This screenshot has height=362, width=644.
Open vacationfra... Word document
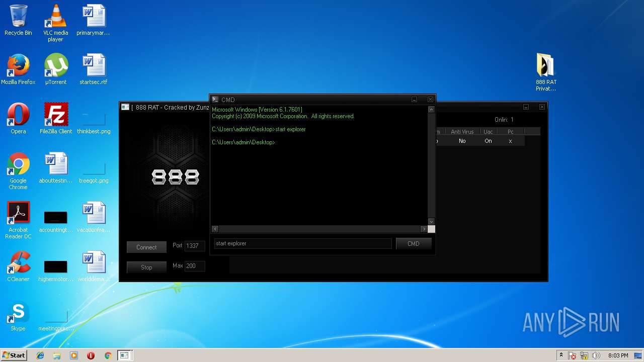pyautogui.click(x=93, y=217)
